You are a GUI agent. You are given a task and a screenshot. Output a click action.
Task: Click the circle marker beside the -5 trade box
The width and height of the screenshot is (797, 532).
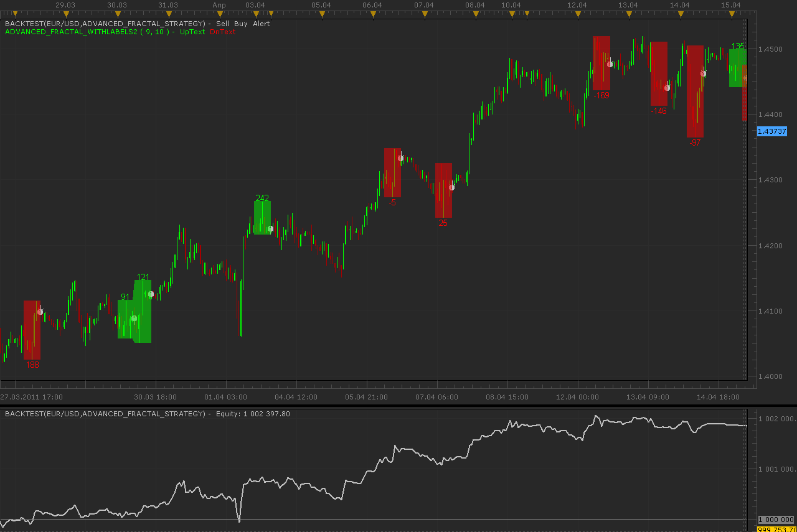[400, 158]
